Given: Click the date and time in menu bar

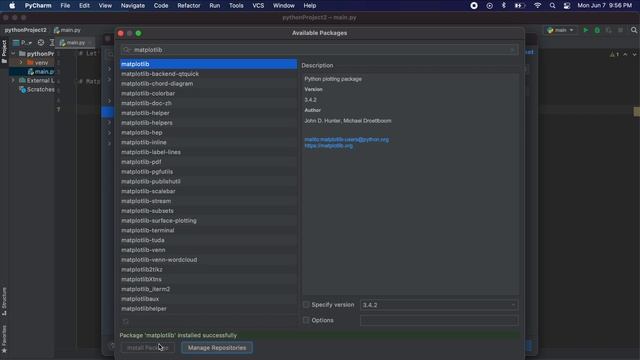Looking at the screenshot, I should [604, 6].
